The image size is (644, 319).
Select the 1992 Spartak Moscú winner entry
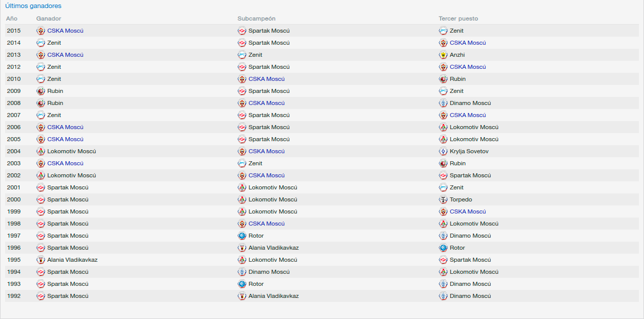[68, 296]
